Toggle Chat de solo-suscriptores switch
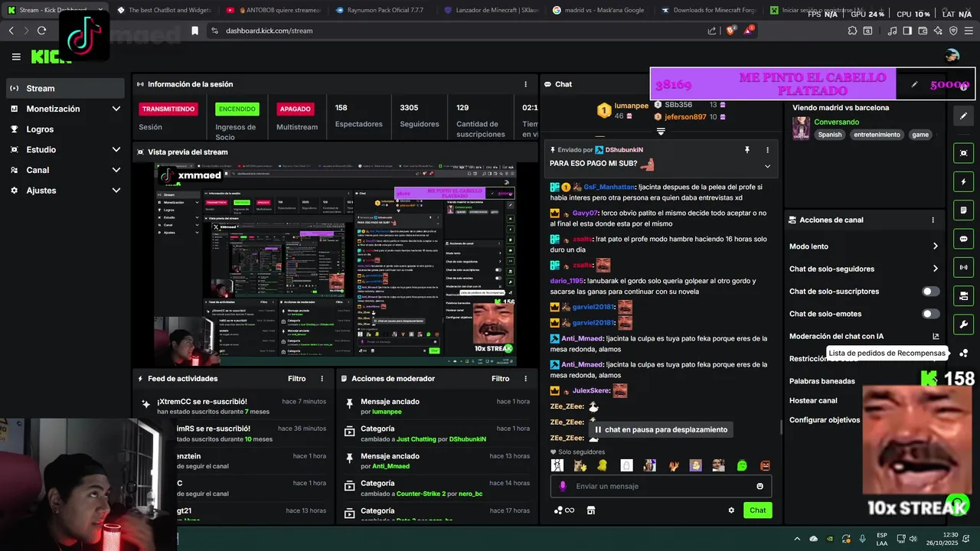 931,292
